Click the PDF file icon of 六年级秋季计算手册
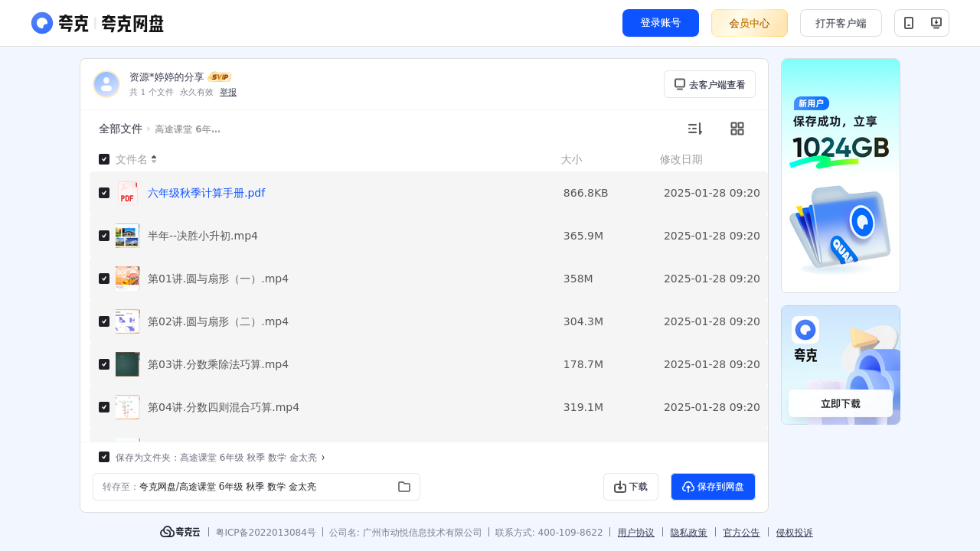Viewport: 980px width, 551px height. (127, 193)
